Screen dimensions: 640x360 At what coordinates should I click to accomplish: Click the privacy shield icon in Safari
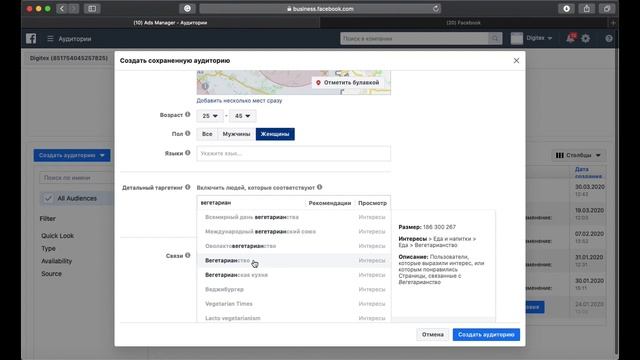pyautogui.click(x=187, y=9)
